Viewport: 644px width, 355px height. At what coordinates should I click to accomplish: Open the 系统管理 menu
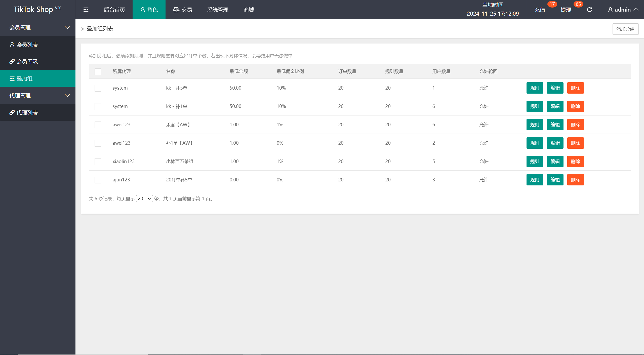coord(218,10)
